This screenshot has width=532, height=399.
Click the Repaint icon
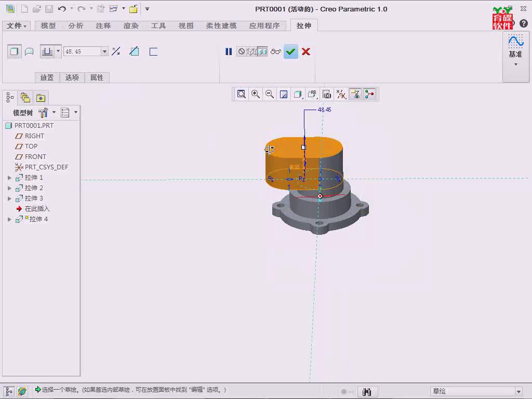pos(284,94)
